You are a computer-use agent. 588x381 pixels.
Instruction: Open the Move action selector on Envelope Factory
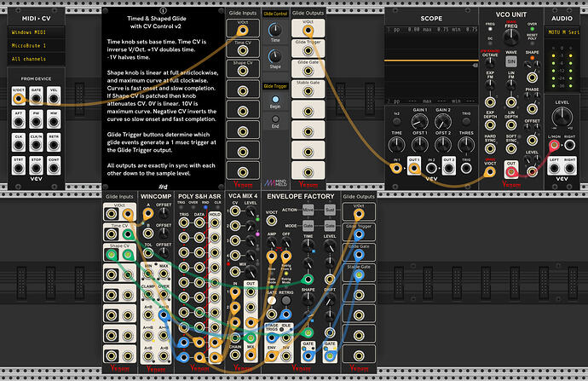coord(308,210)
